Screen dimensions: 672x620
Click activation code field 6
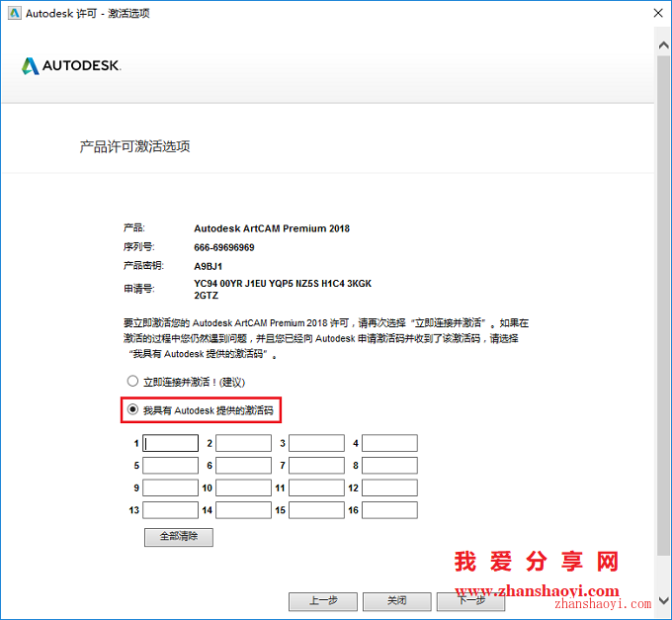click(243, 465)
